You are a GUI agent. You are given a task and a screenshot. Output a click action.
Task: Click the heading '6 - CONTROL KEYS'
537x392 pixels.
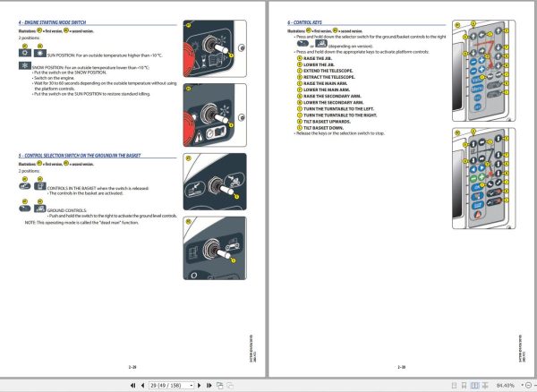coord(304,22)
